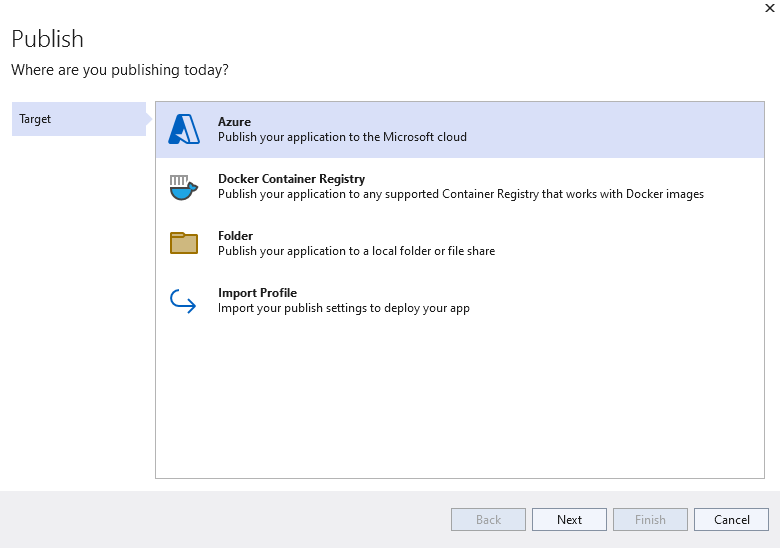Click the 'supported Container Registry' description line

click(461, 194)
